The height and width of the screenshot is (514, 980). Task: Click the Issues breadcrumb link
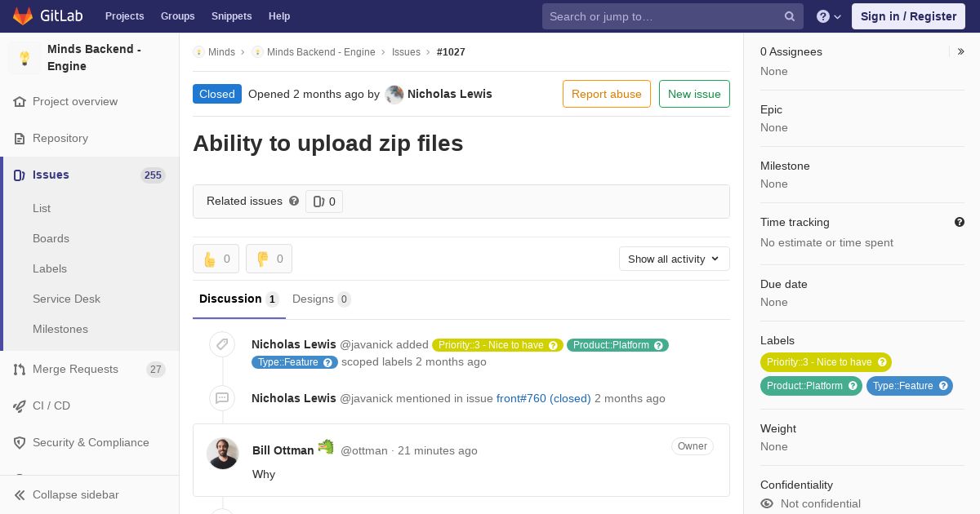click(406, 52)
